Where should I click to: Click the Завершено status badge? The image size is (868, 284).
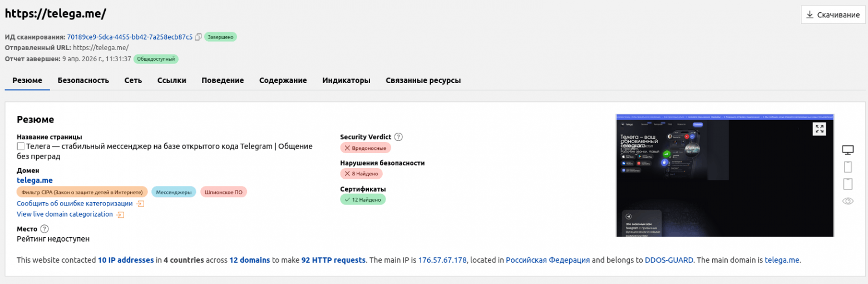[x=220, y=37]
